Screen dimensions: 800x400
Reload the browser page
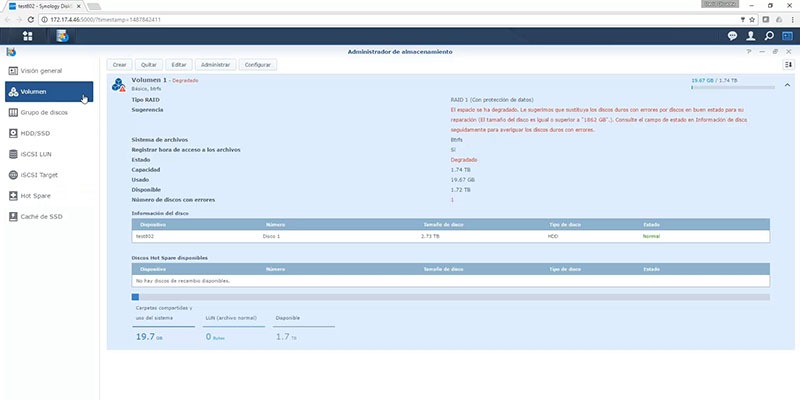[31, 19]
